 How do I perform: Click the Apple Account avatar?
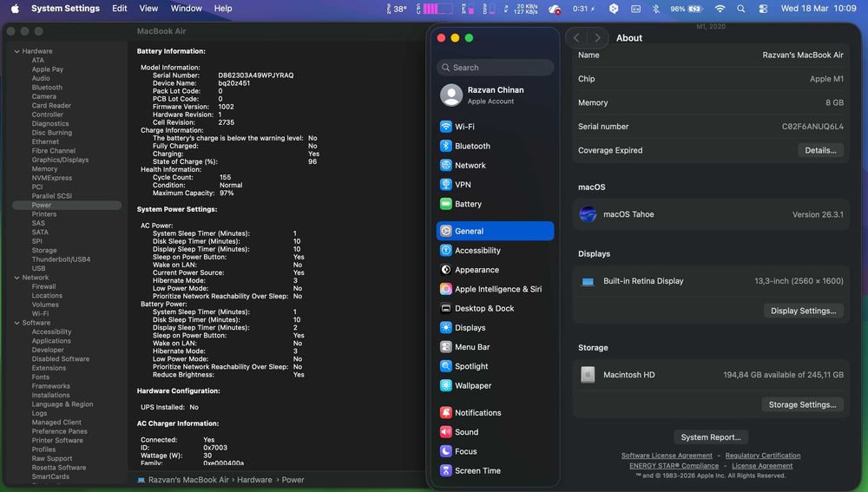(451, 95)
